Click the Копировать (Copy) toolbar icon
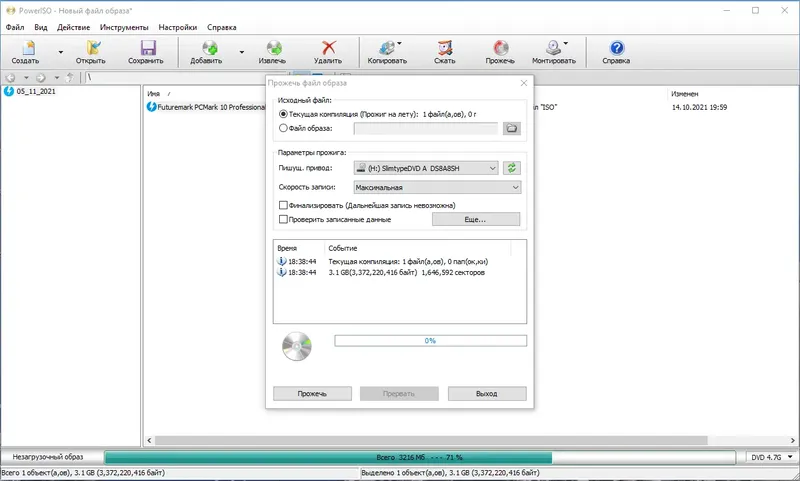Viewport: 800px width, 481px height. coord(387,52)
